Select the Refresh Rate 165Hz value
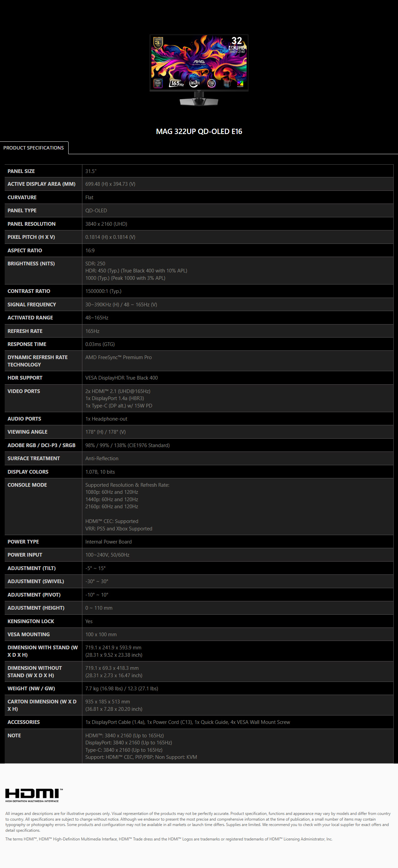The width and height of the screenshot is (398, 868). [x=92, y=331]
